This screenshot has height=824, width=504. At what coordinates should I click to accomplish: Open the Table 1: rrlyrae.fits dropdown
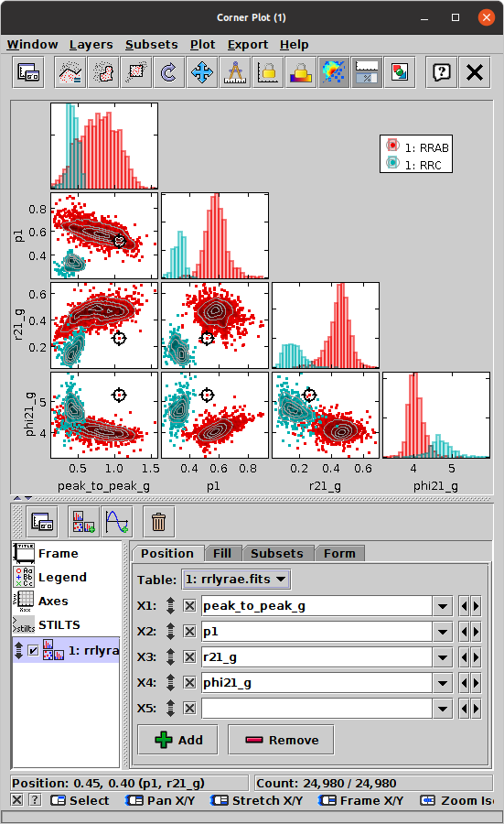(x=236, y=580)
